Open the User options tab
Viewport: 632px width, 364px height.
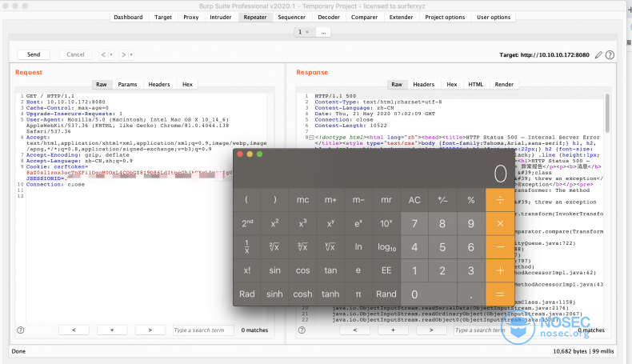[x=494, y=18]
